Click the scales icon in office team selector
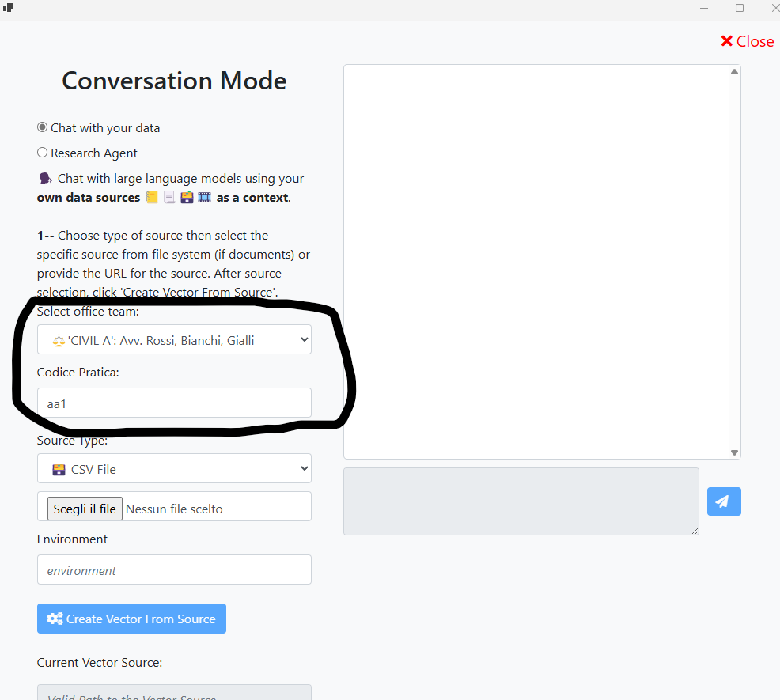This screenshot has width=780, height=700. (59, 341)
